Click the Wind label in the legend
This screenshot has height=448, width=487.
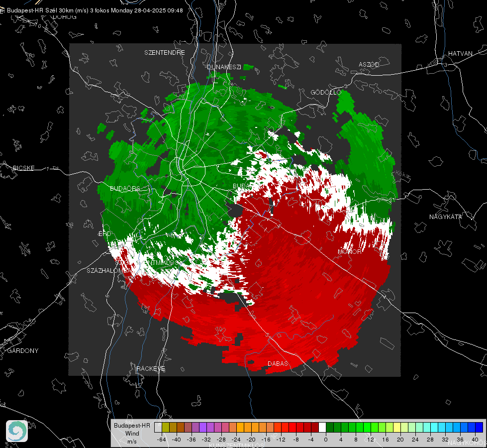click(x=132, y=434)
